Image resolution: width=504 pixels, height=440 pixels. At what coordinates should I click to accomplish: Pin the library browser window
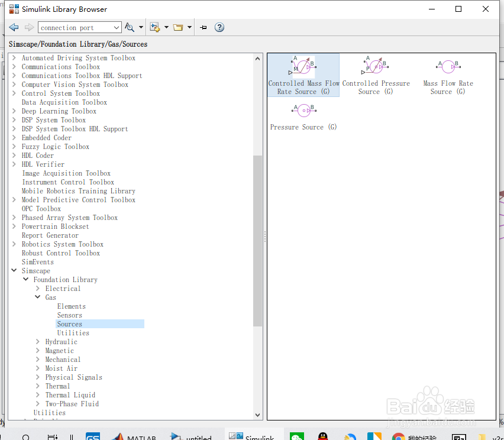pyautogui.click(x=203, y=28)
